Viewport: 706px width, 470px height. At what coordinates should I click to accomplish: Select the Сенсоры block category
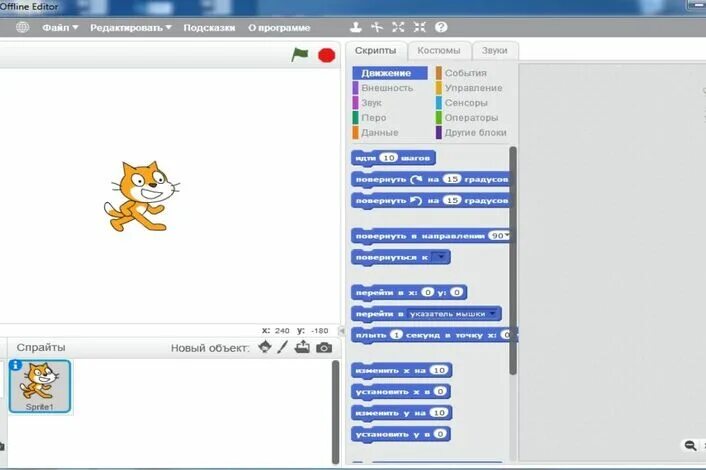462,103
